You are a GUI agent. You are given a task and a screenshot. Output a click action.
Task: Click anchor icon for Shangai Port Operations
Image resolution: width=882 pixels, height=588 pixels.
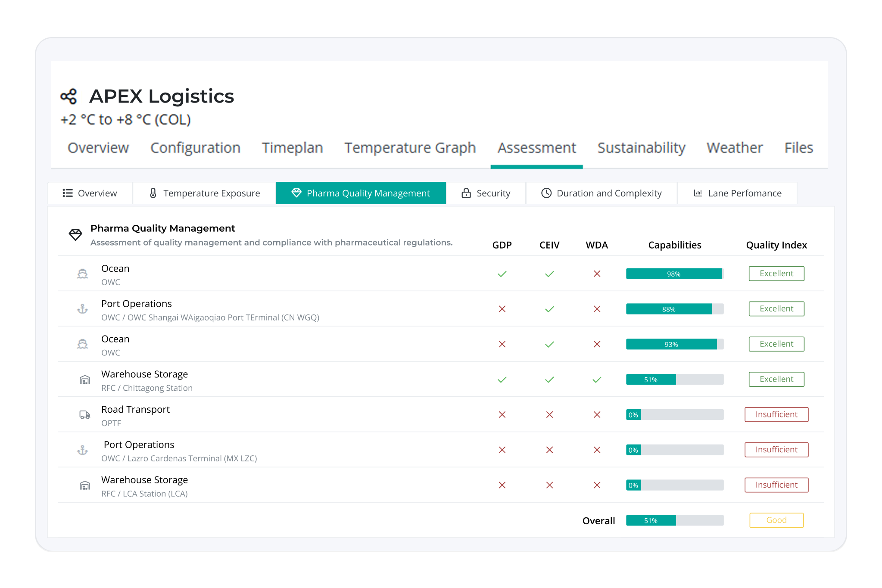pos(82,309)
